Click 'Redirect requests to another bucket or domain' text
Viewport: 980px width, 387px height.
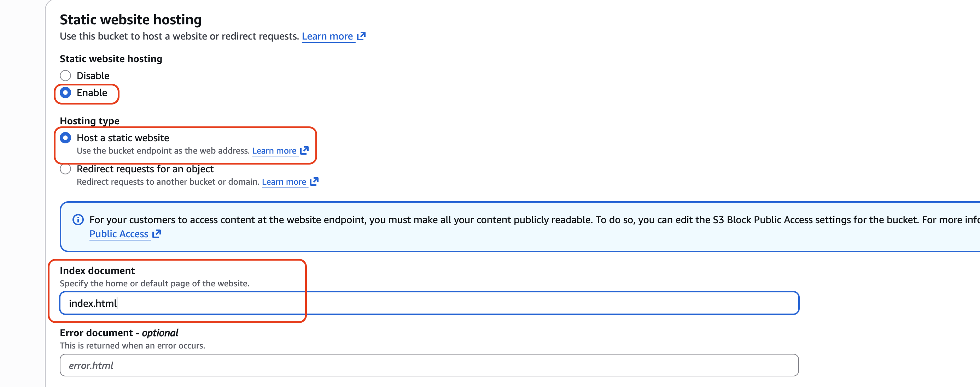168,182
